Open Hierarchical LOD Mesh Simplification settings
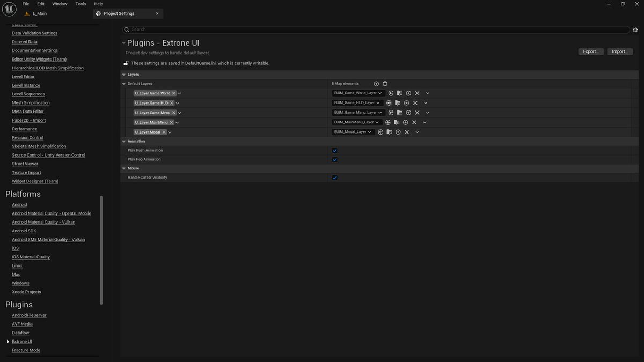The width and height of the screenshot is (644, 362). [48, 68]
